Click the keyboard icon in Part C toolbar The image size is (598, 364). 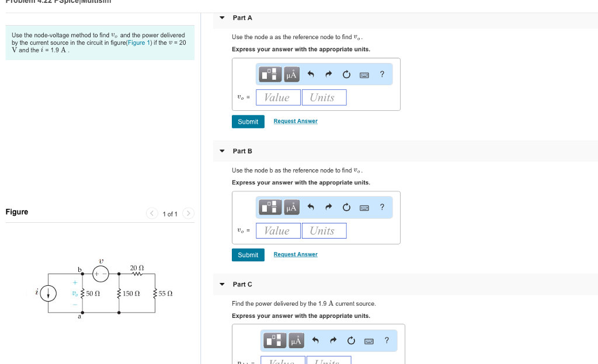(x=370, y=340)
